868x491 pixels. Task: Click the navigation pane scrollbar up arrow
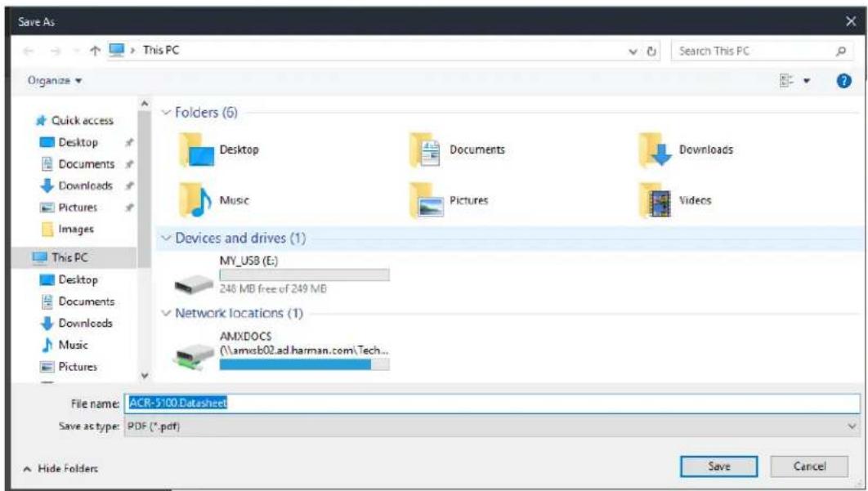[x=145, y=104]
